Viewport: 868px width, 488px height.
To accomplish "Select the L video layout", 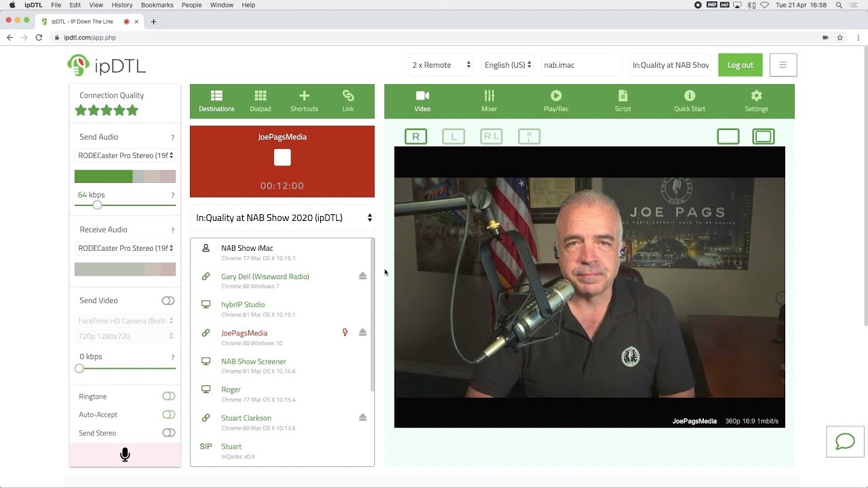I will pyautogui.click(x=454, y=136).
